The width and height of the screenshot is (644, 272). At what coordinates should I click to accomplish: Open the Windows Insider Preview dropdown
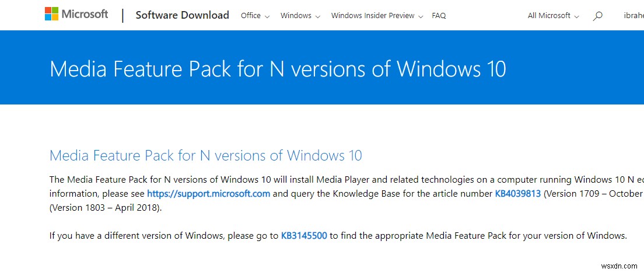coord(377,16)
